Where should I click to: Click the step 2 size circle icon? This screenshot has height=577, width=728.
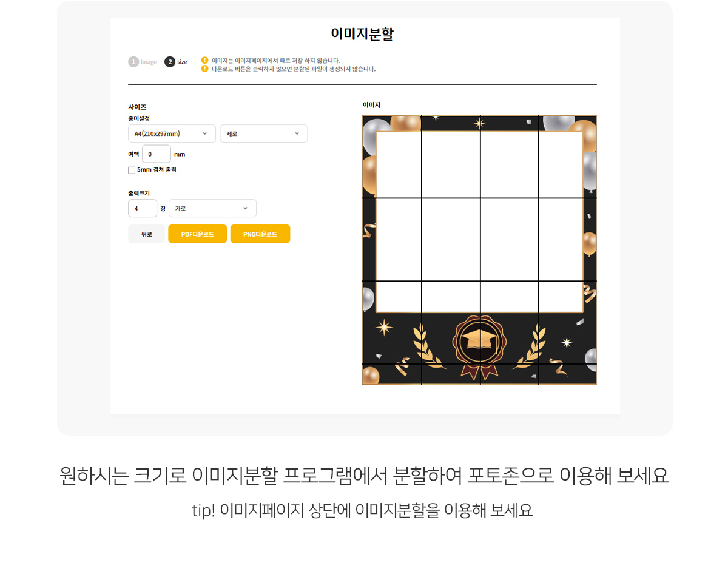click(x=170, y=62)
